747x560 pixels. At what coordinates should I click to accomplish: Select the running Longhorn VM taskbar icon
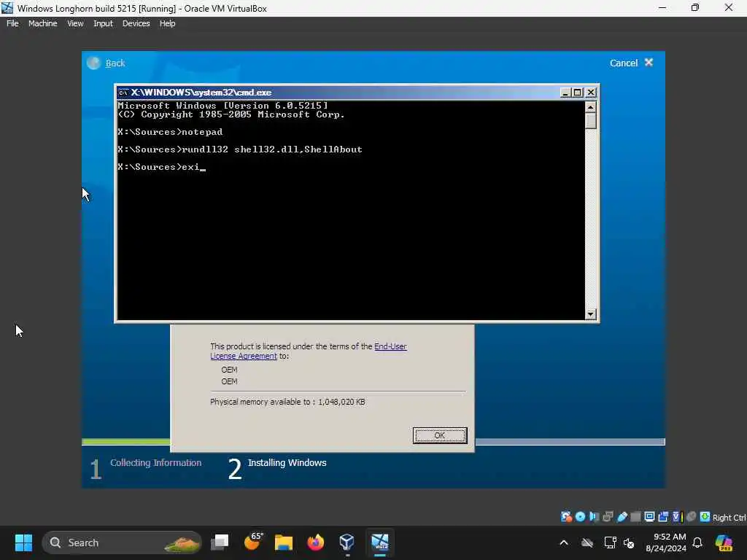point(380,542)
